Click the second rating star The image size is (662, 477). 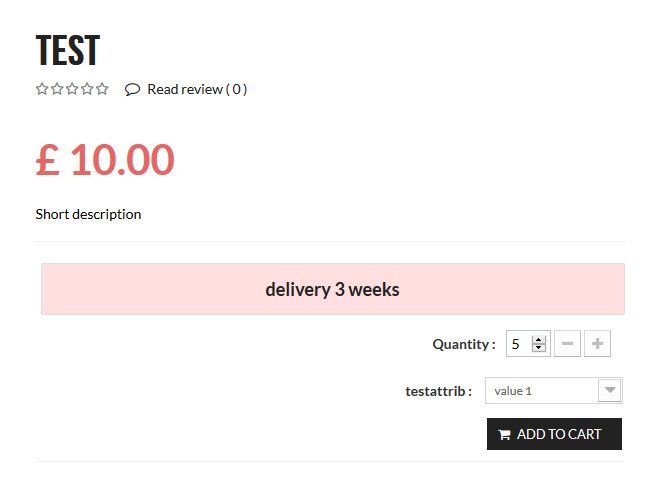(x=57, y=89)
